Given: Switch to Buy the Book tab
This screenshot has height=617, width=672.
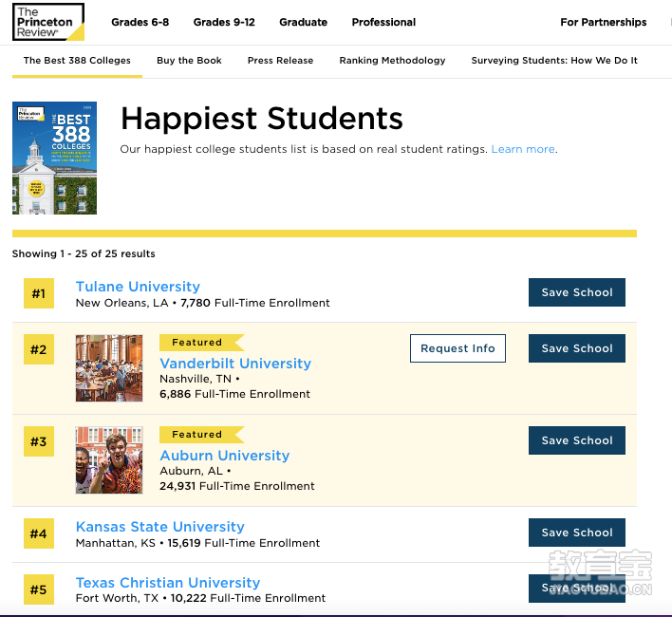Looking at the screenshot, I should pyautogui.click(x=189, y=61).
